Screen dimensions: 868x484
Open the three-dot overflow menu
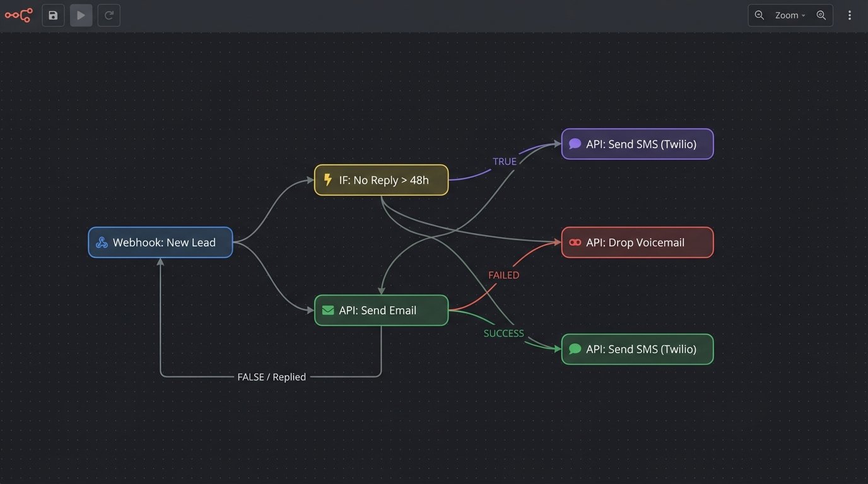[850, 14]
